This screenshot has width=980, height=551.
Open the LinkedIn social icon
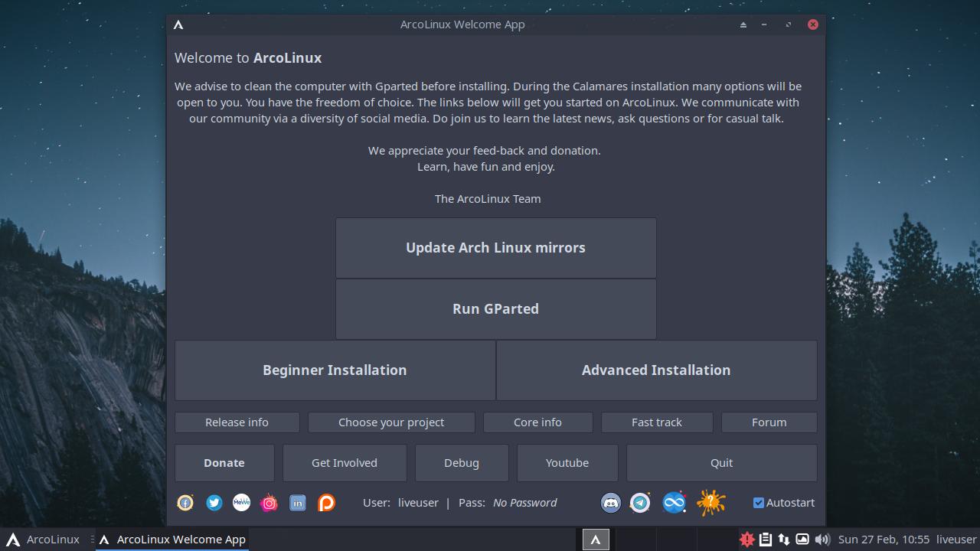coord(298,503)
